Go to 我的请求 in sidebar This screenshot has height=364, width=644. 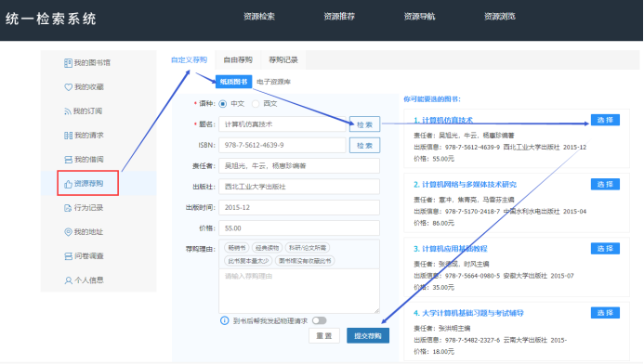click(x=85, y=136)
